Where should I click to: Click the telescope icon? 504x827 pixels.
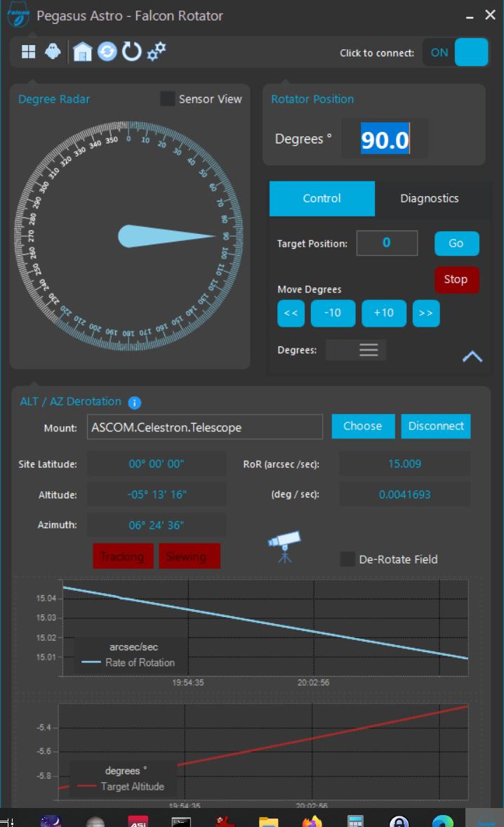(x=284, y=547)
